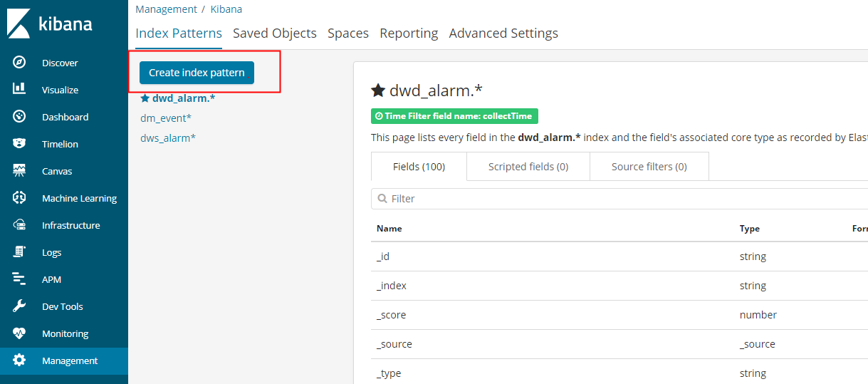Viewport: 868px width, 384px height.
Task: Click the Management breadcrumb link
Action: pos(166,9)
